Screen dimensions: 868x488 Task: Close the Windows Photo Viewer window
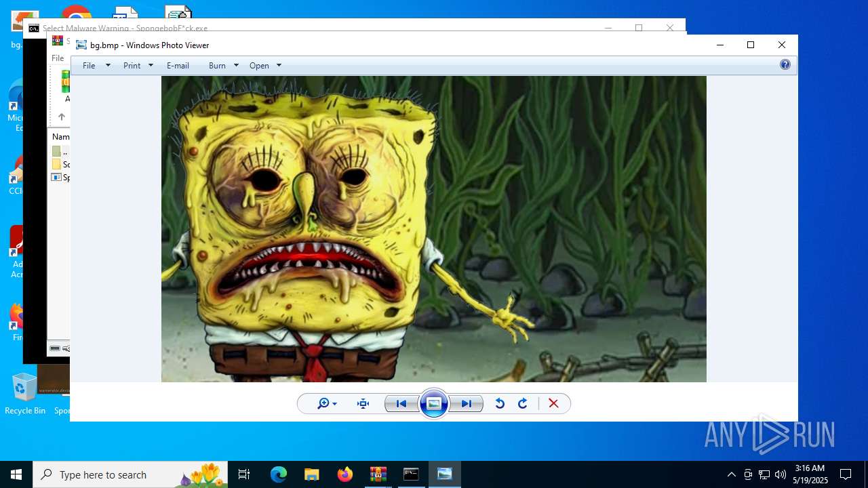[x=782, y=45]
